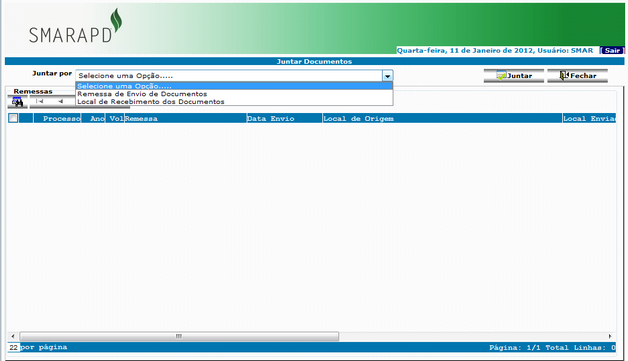Image resolution: width=628 pixels, height=361 pixels.
Task: Select Remessa de Envio de Documentos option
Action: (x=142, y=94)
